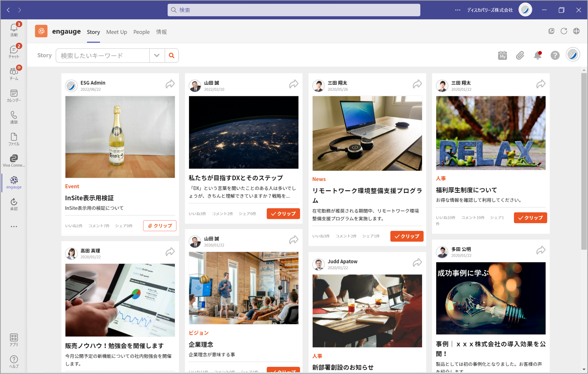The width and height of the screenshot is (588, 374).
Task: Open Approvals (承認) from the sidebar
Action: [x=14, y=203]
